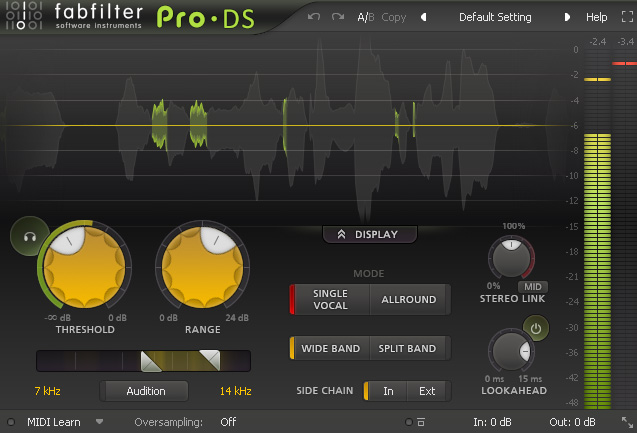This screenshot has height=433, width=637.
Task: Select Split Band processing
Action: click(x=408, y=348)
